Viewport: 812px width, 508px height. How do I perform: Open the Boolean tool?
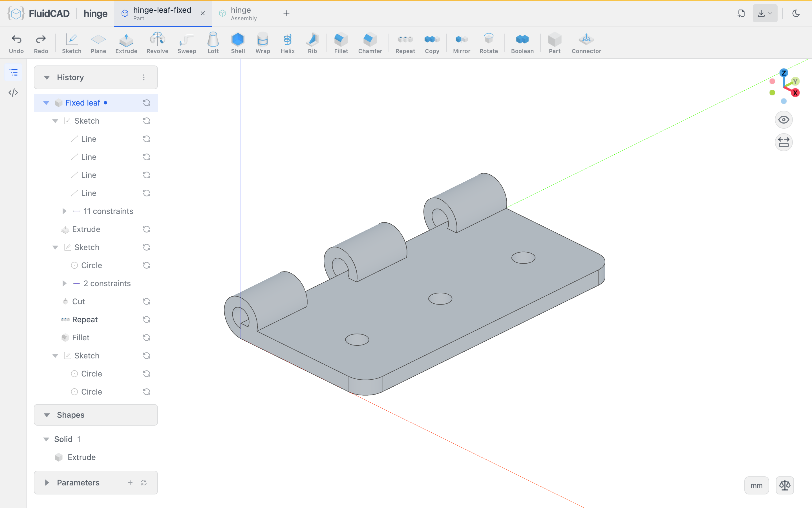[522, 43]
